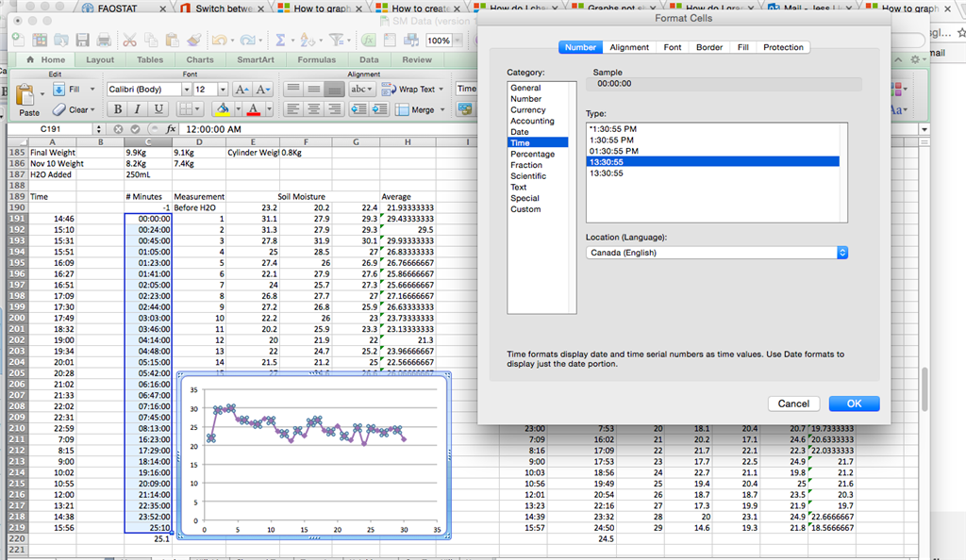This screenshot has width=966, height=560.
Task: Switch to the Protection tab in Format Cells
Action: coord(783,47)
